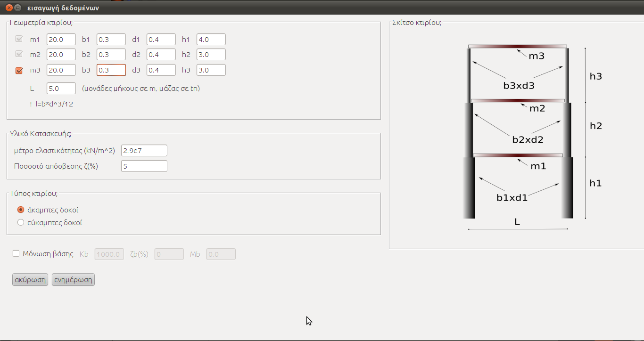Click the b2xd2 label in sketch
This screenshot has height=341, width=644.
point(528,140)
